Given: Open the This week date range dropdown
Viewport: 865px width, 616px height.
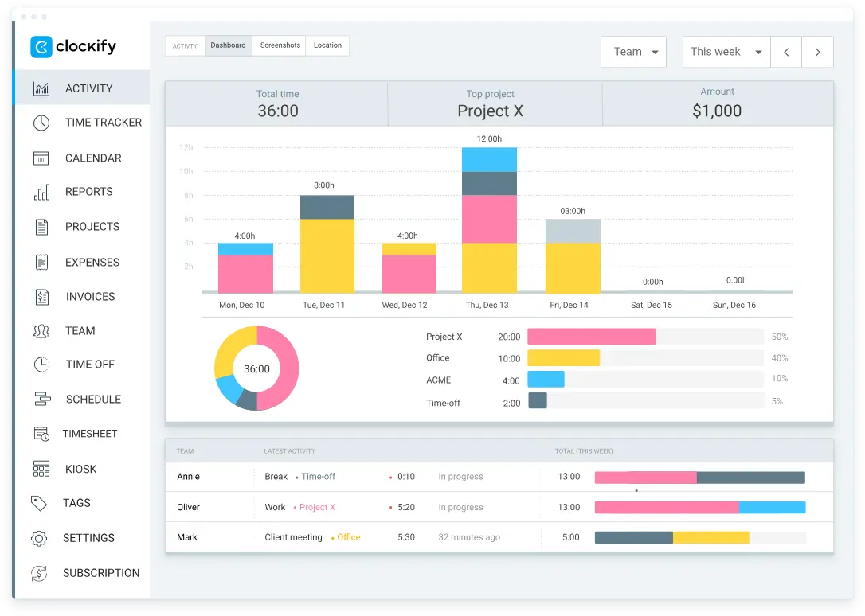Looking at the screenshot, I should tap(726, 52).
